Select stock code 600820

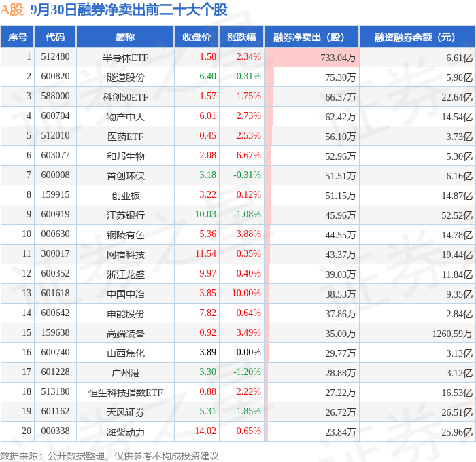point(55,77)
